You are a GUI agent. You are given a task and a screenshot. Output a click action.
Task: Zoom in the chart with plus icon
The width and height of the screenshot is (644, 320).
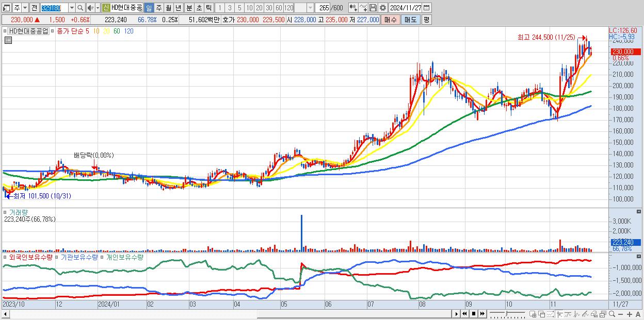(630, 314)
